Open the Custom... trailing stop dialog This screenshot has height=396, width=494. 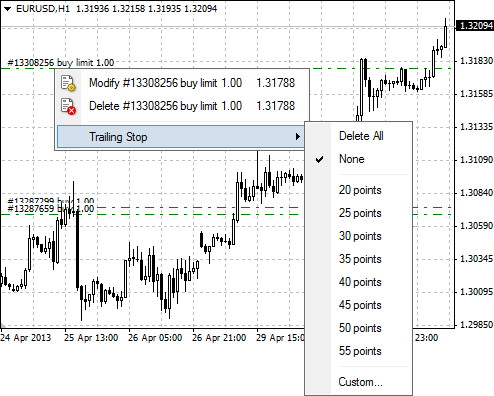click(359, 382)
